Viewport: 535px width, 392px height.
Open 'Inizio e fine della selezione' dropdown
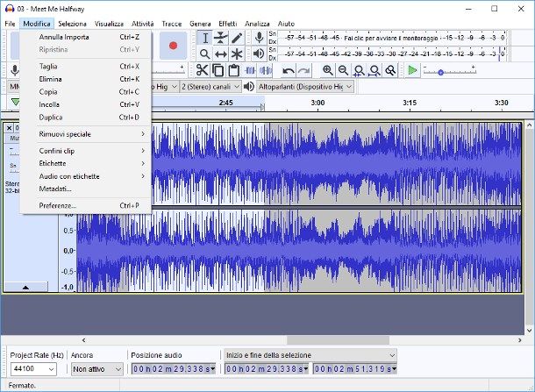click(x=310, y=355)
